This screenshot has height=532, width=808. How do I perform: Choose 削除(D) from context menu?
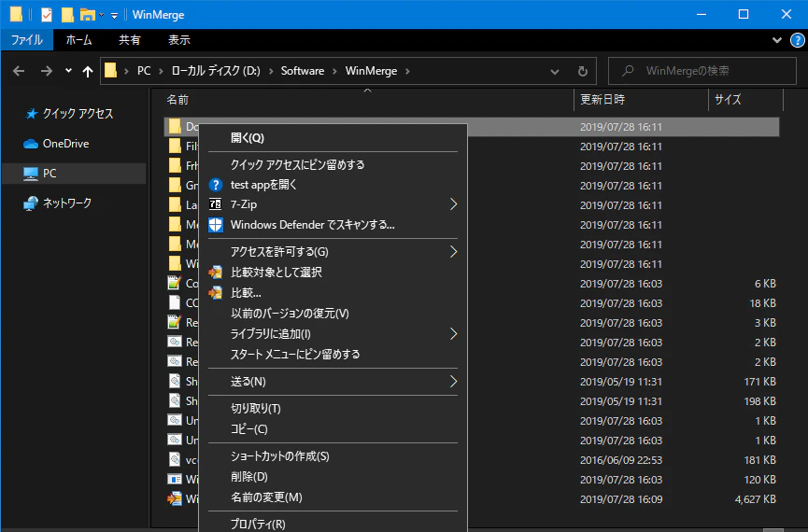point(333,477)
